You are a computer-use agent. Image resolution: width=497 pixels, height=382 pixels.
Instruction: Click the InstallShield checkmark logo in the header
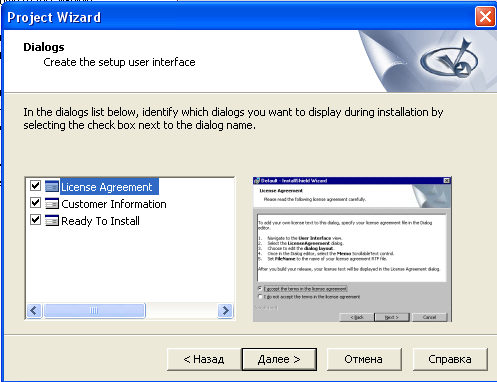click(x=449, y=59)
